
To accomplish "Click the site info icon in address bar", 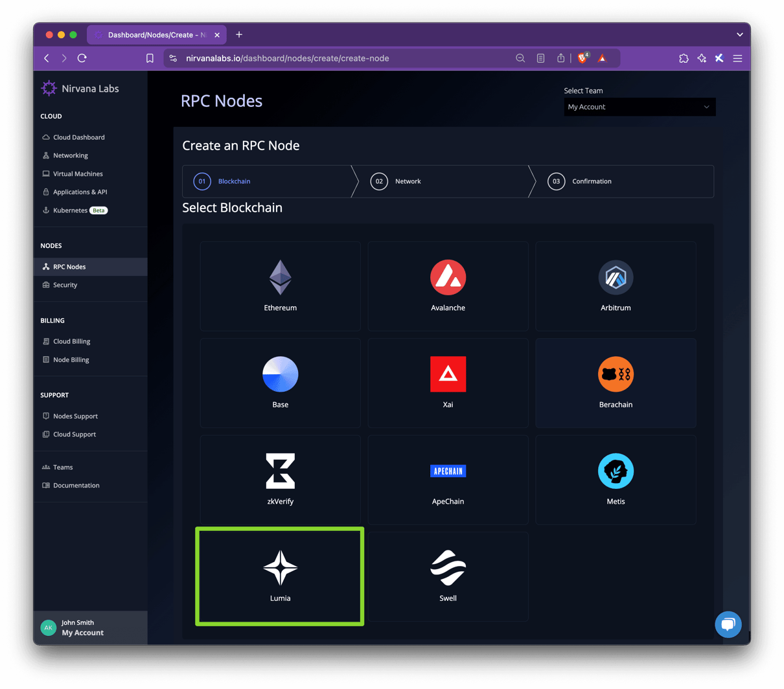I will pos(173,58).
